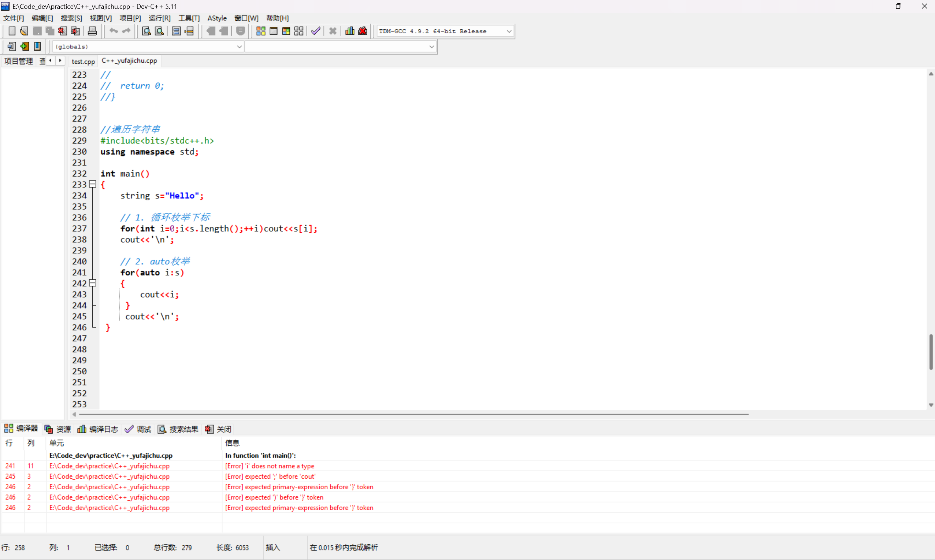Open the TDM-GCC compiler selection dropdown
Viewport: 935px width, 560px height.
click(x=509, y=31)
